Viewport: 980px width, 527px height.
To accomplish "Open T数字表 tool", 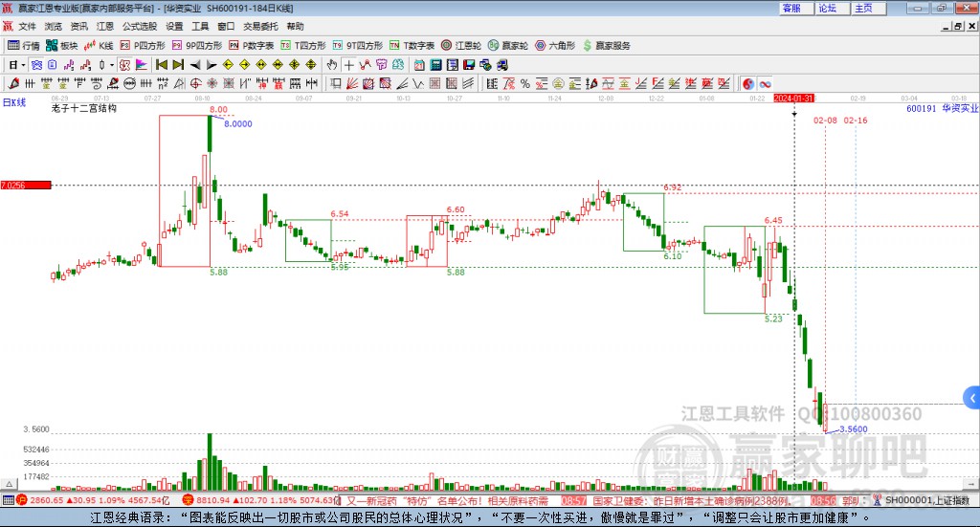I will 412,46.
